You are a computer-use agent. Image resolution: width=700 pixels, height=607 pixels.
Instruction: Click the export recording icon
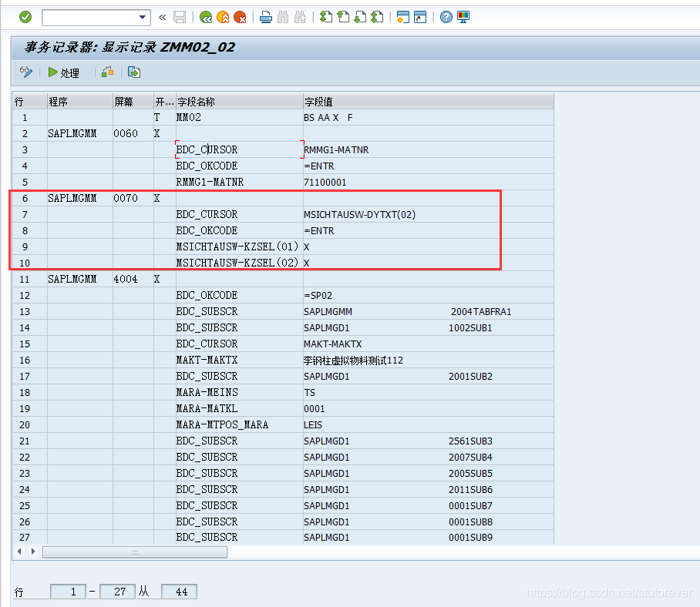coord(134,72)
